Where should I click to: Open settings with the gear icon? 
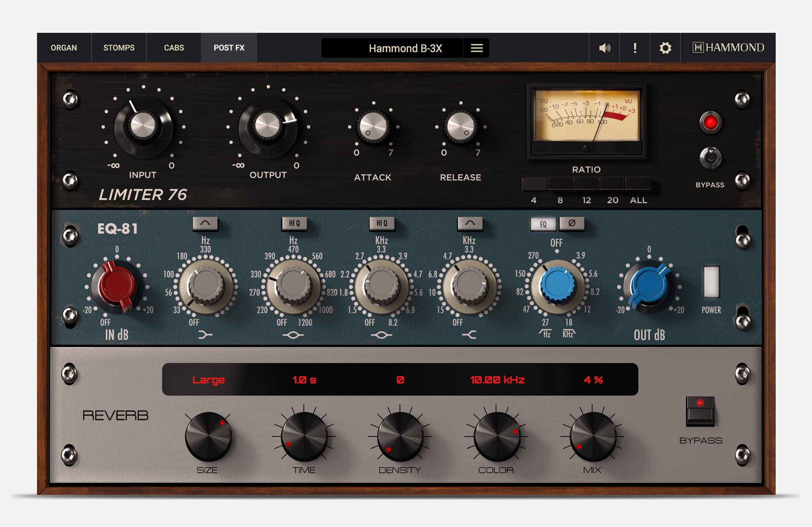pyautogui.click(x=665, y=48)
